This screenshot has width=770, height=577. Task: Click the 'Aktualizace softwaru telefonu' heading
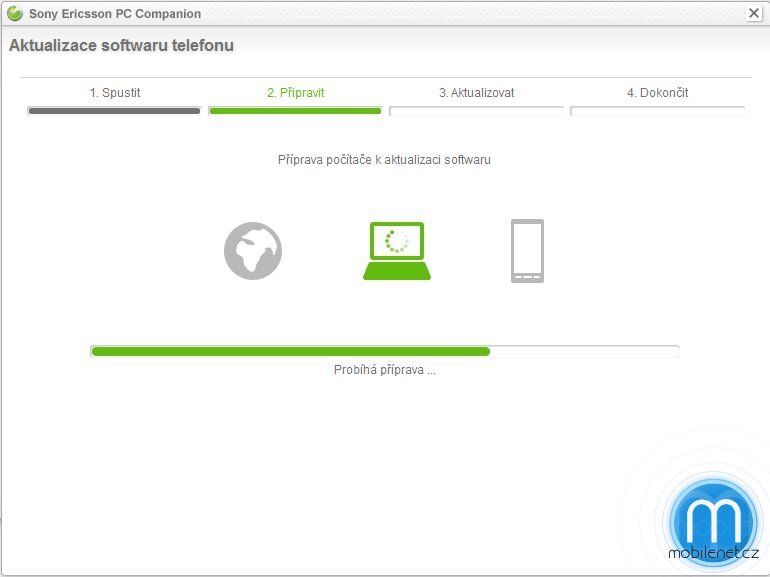[x=121, y=46]
